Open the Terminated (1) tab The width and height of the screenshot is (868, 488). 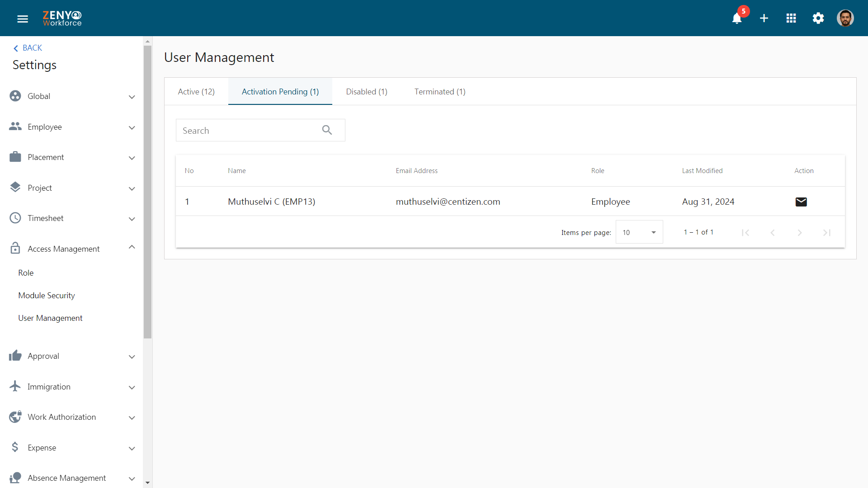coord(440,91)
